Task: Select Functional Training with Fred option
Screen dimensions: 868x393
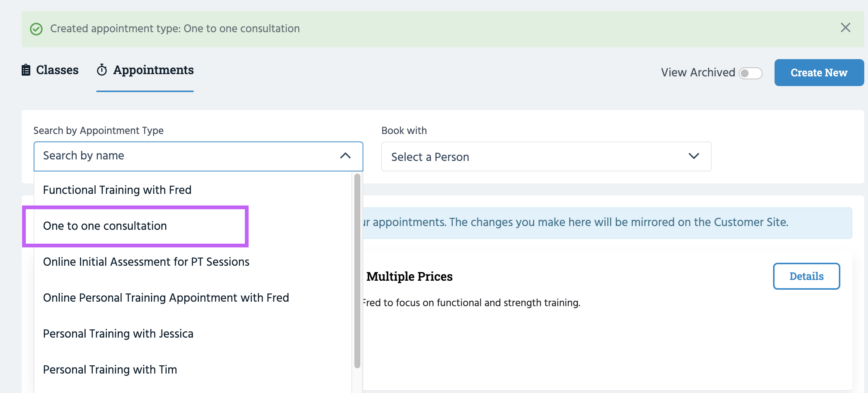Action: (117, 190)
